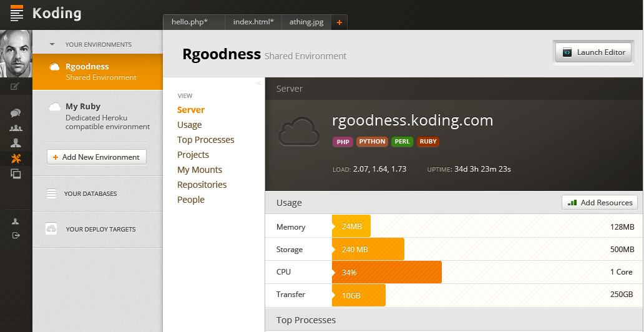Open Top Processes view
This screenshot has height=332, width=644.
click(x=206, y=140)
